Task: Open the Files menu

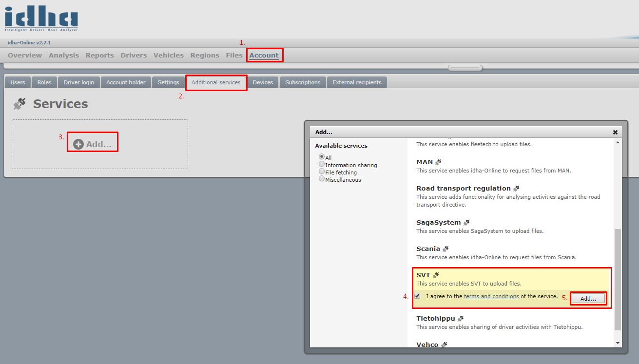Action: pyautogui.click(x=234, y=55)
